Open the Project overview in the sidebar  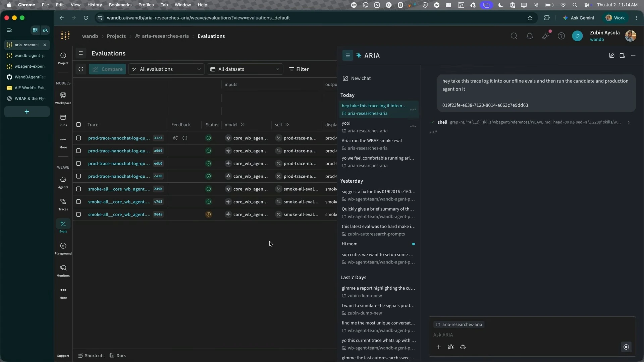tap(63, 58)
